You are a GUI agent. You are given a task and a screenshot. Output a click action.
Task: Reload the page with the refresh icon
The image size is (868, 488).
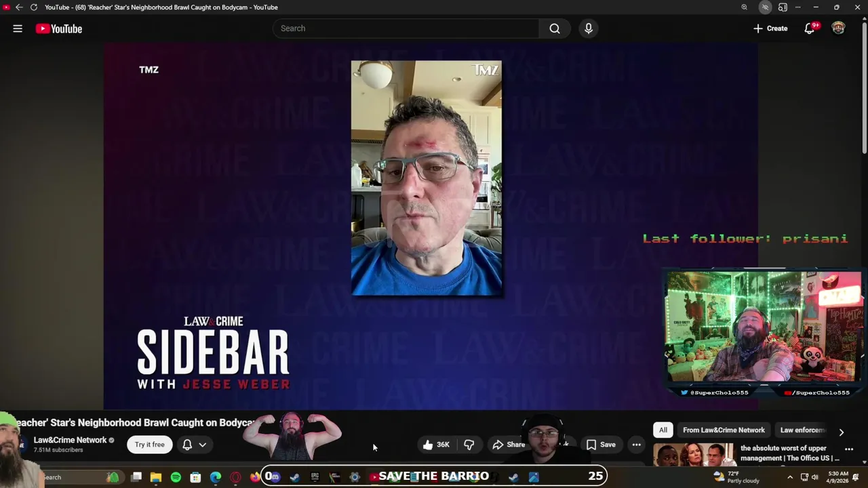pos(33,7)
